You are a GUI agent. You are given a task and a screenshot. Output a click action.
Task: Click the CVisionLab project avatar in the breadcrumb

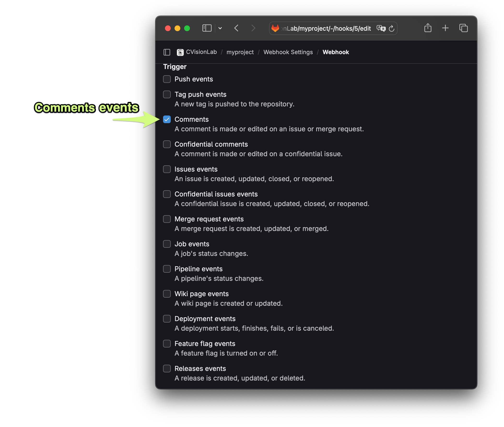click(x=180, y=52)
